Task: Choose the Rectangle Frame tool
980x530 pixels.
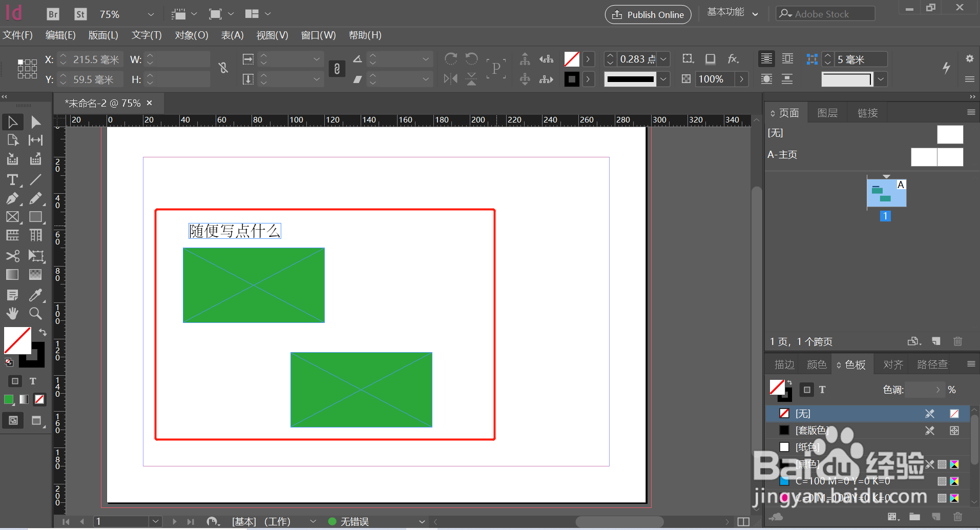Action: click(13, 217)
